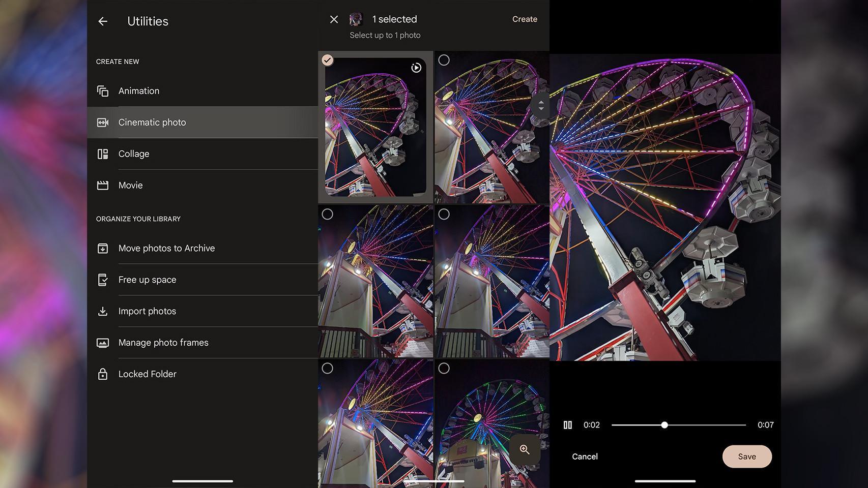
Task: Choose Manage photo frames
Action: pos(202,343)
